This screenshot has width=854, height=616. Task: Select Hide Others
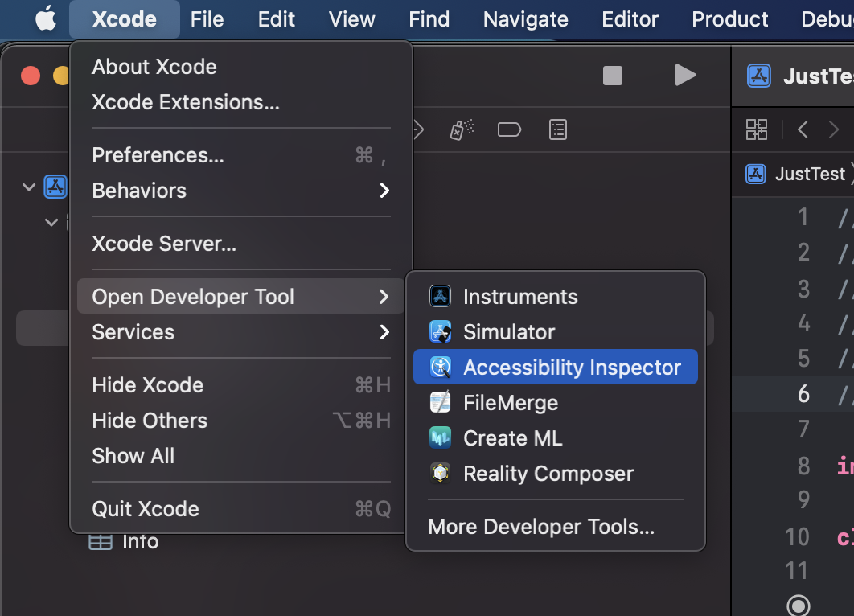(240, 421)
